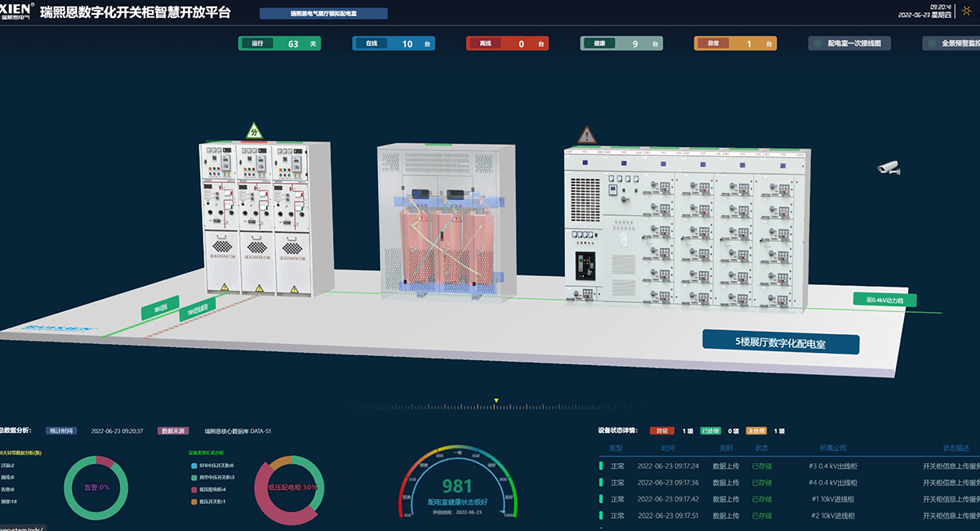Click the green switch-open warning triangle icon
Image resolution: width=980 pixels, height=531 pixels.
click(255, 131)
